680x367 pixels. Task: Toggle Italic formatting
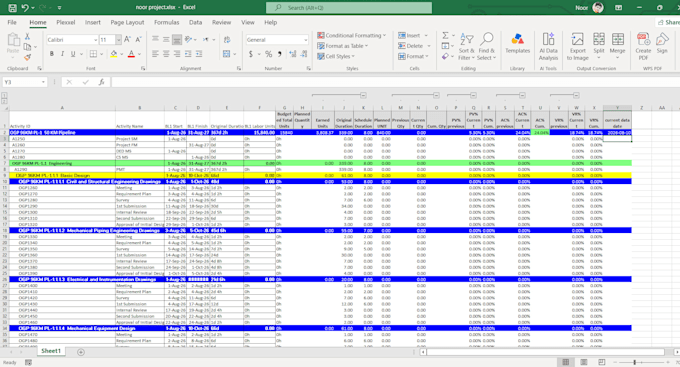(x=62, y=54)
